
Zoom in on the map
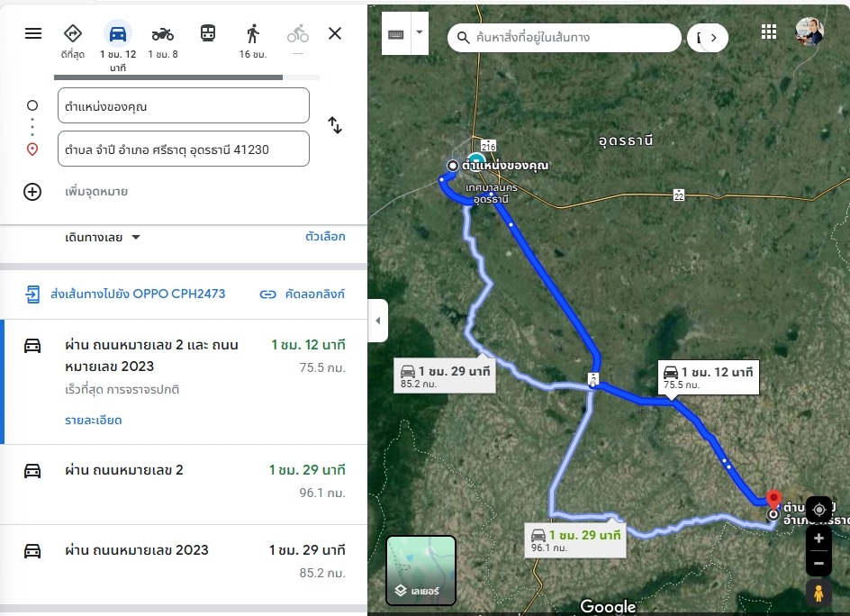818,539
